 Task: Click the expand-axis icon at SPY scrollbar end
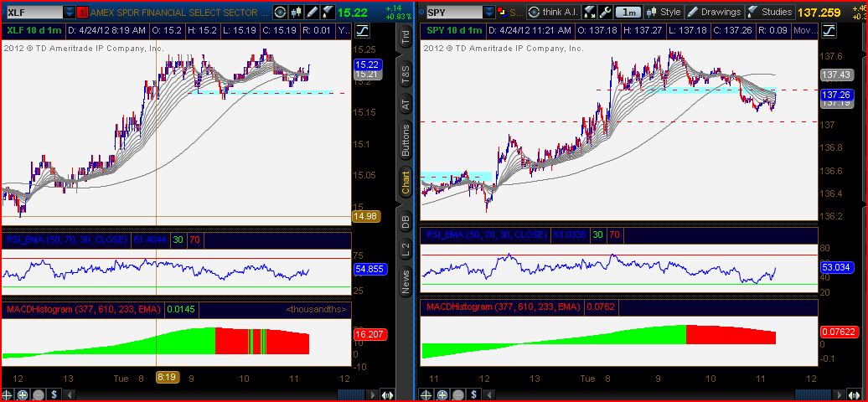click(x=855, y=395)
